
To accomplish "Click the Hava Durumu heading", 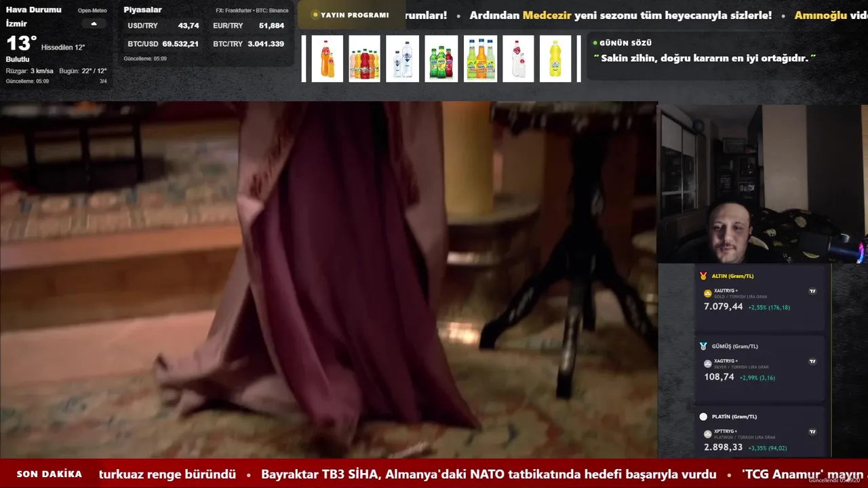I will point(33,10).
